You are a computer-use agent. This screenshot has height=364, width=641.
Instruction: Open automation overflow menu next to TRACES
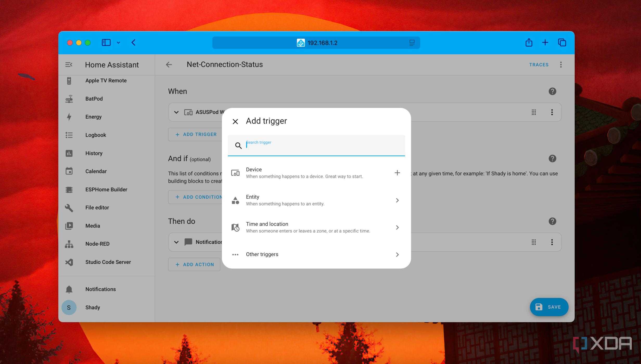click(x=561, y=65)
